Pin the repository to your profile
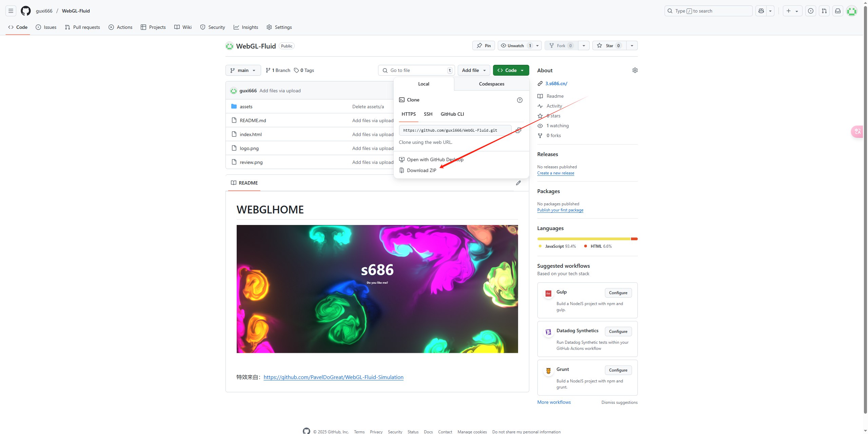This screenshot has height=434, width=868. (484, 46)
